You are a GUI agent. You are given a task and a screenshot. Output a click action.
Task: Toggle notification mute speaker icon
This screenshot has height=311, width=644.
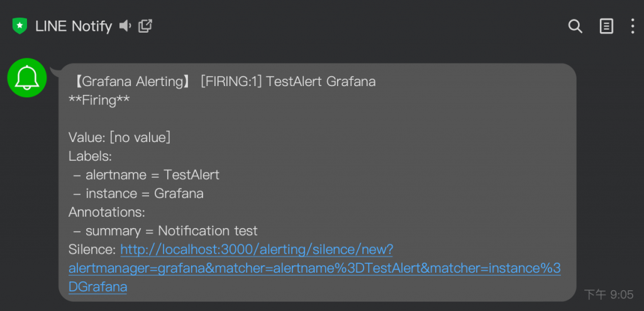click(125, 26)
